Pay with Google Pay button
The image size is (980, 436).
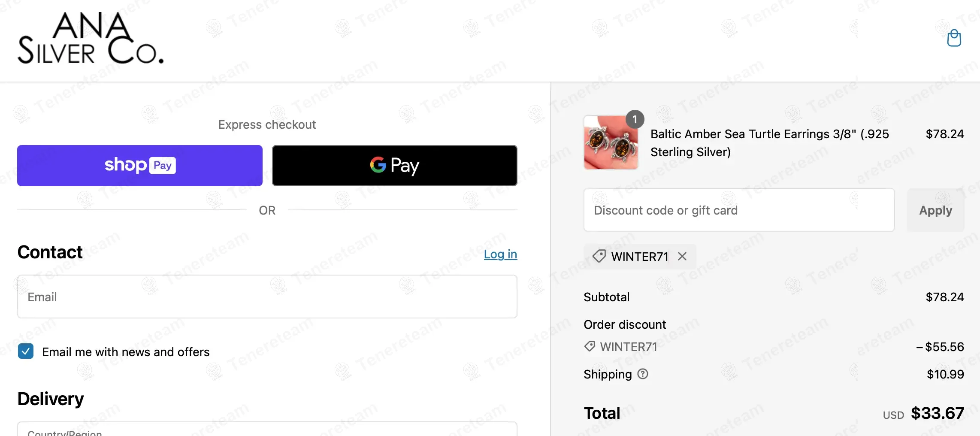pyautogui.click(x=394, y=166)
